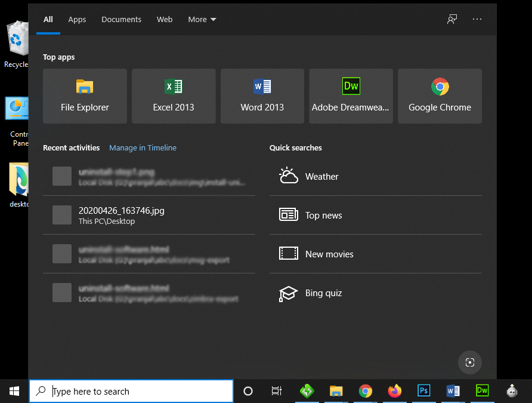This screenshot has width=532, height=403.
Task: Open Word 2013 tile in Top apps
Action: (262, 96)
